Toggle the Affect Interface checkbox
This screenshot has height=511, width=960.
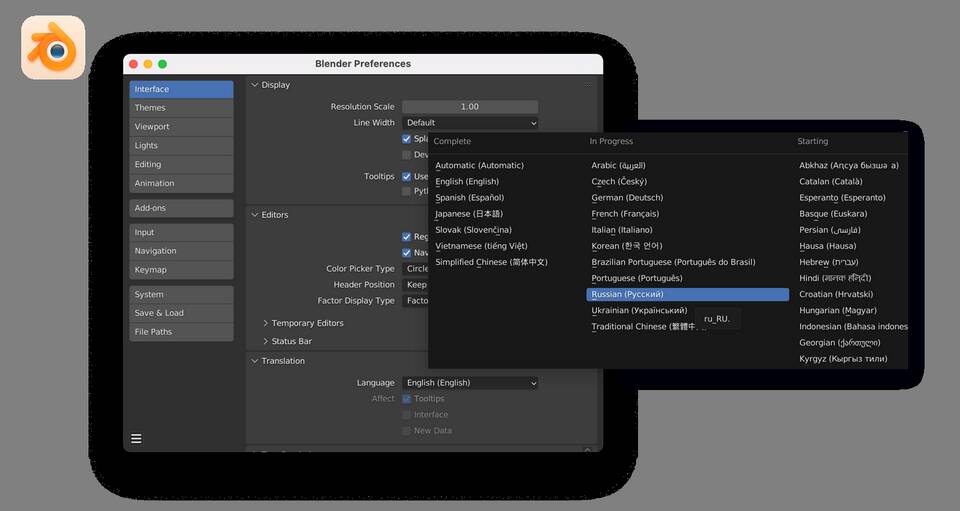pyautogui.click(x=407, y=415)
